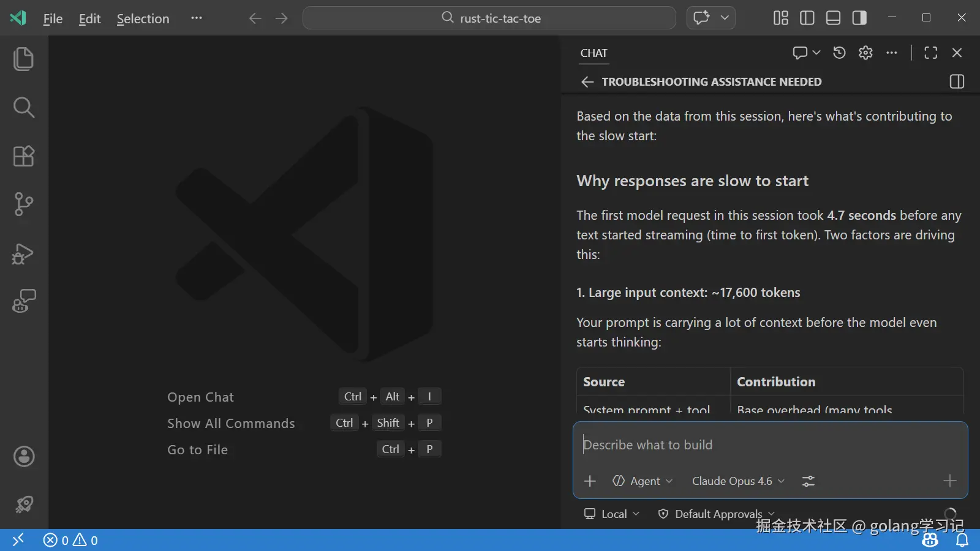Screen dimensions: 980x551
Task: Toggle the primary side bar
Action: tap(807, 18)
